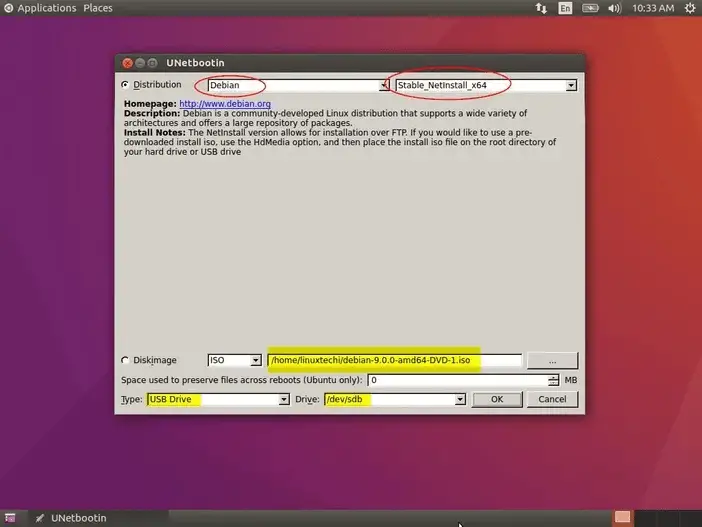This screenshot has width=702, height=527.
Task: Open the Debian distribution dropdown
Action: click(298, 85)
